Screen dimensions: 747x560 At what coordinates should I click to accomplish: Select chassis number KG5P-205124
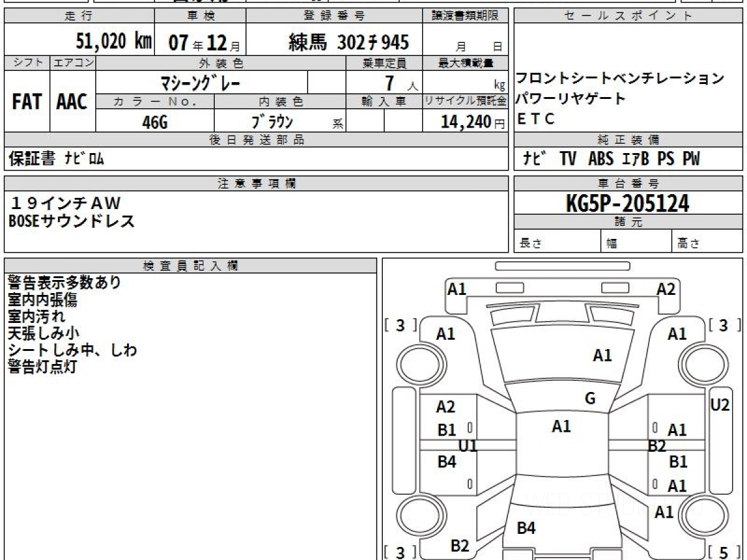coord(627,203)
